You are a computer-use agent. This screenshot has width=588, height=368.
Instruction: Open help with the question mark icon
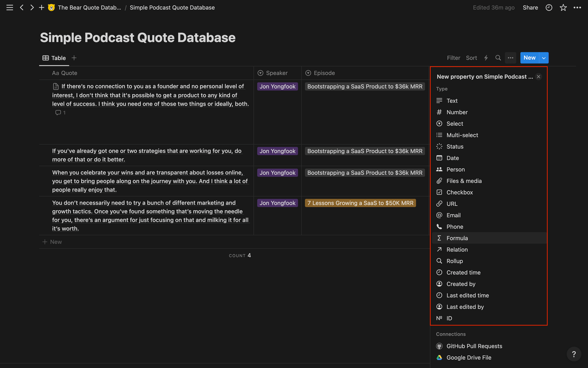[x=574, y=354]
